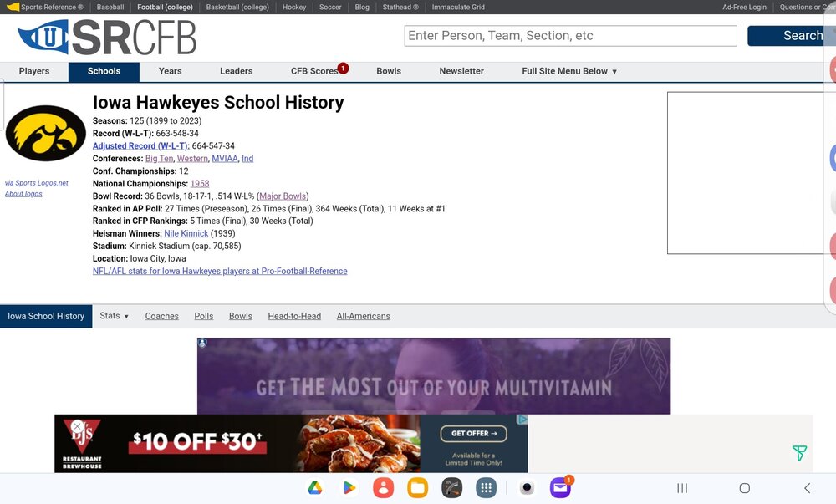Click the blue Search button
The width and height of the screenshot is (836, 504).
pyautogui.click(x=792, y=36)
